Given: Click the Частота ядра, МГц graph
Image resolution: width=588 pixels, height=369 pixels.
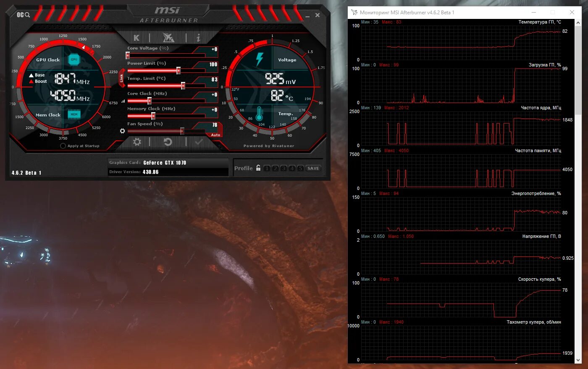Looking at the screenshot, I should click(461, 128).
